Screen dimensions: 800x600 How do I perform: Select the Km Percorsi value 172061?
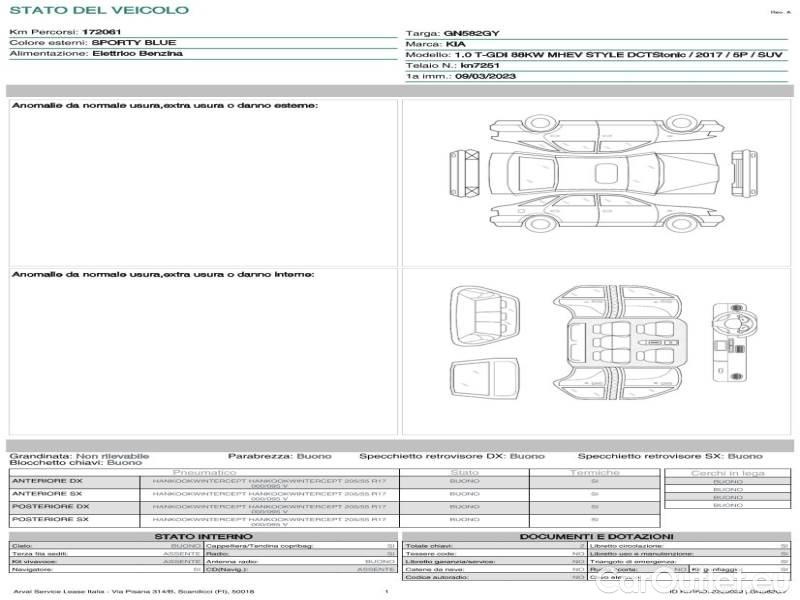pos(102,33)
